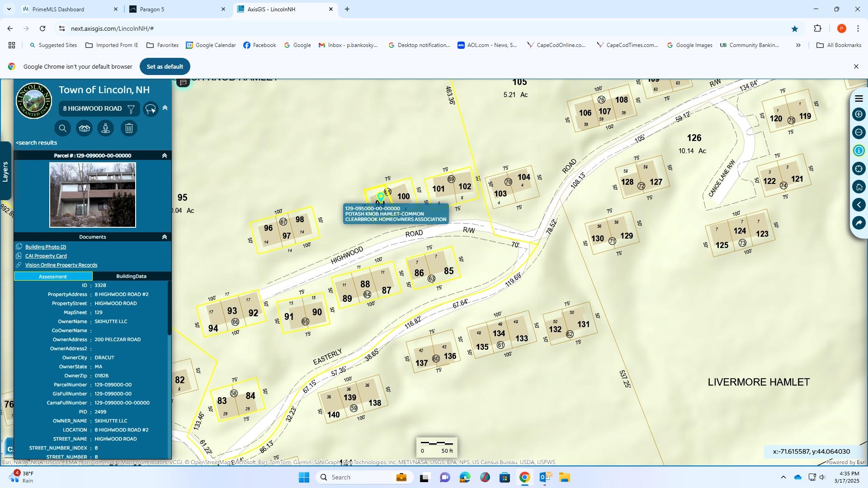Open Chrome three-dot menu

858,28
